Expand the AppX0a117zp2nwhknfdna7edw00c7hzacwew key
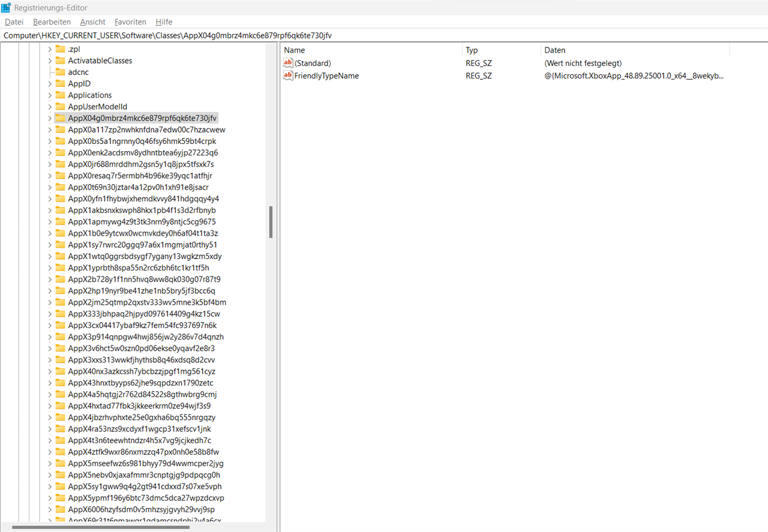Screen dimensions: 768x532 [x=50, y=130]
